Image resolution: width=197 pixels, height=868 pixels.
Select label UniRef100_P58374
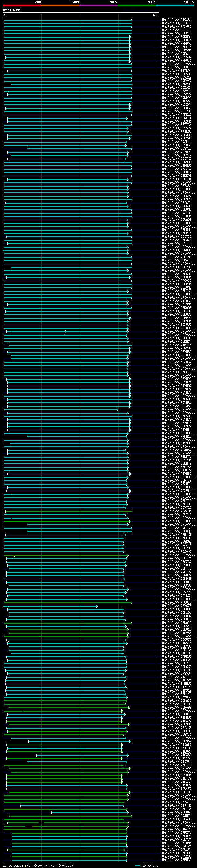pos(177,426)
